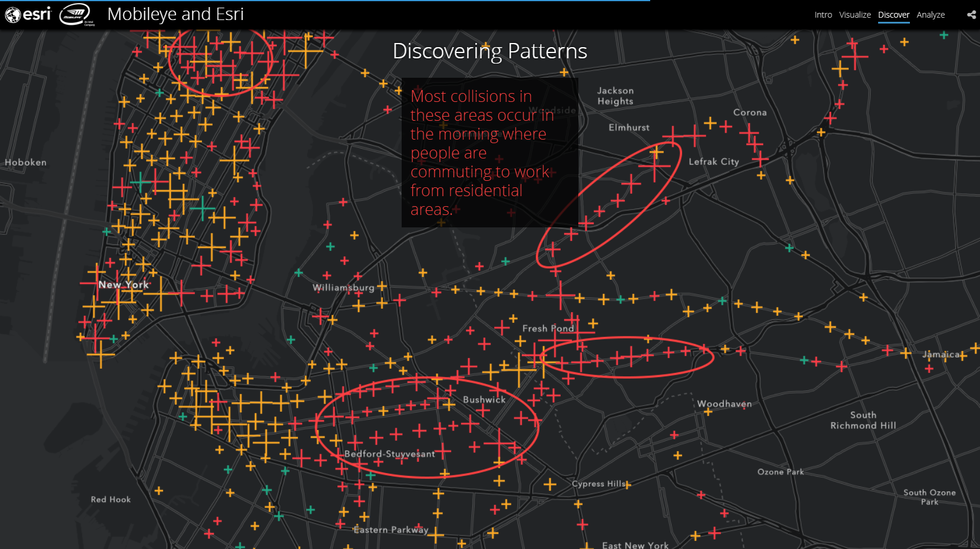The height and width of the screenshot is (549, 980).
Task: Open the share icon in header
Action: coord(971,15)
